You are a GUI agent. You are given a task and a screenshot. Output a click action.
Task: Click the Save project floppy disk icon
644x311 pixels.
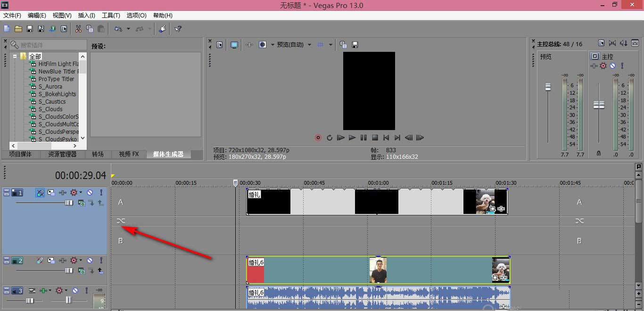pos(30,29)
